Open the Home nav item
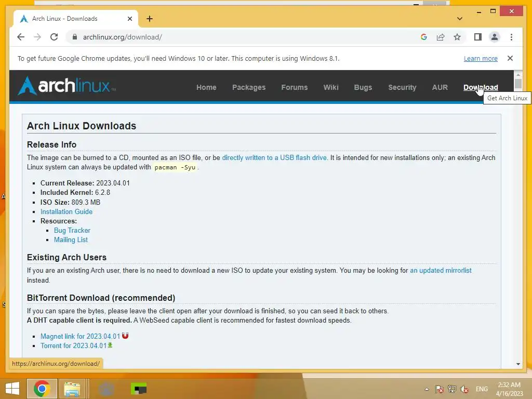 point(206,87)
